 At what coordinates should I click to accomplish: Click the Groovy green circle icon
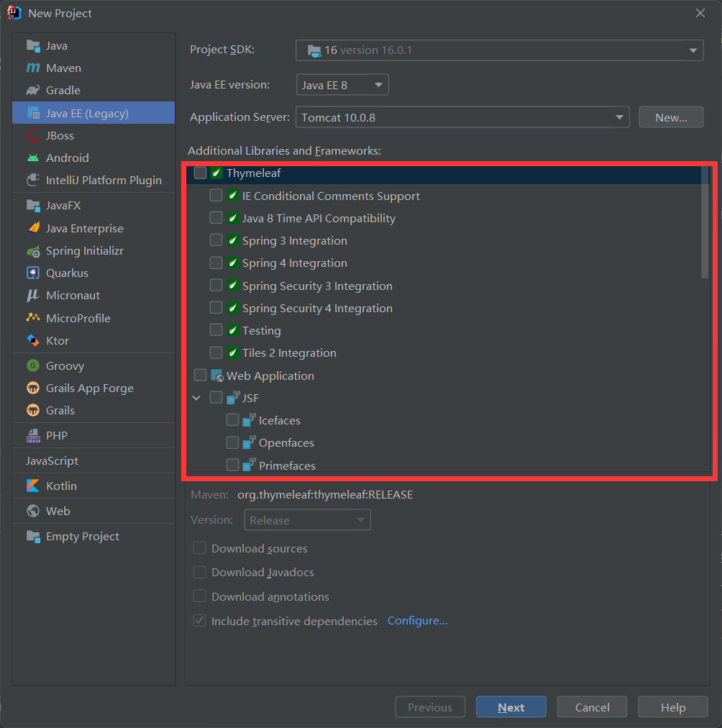(x=33, y=366)
